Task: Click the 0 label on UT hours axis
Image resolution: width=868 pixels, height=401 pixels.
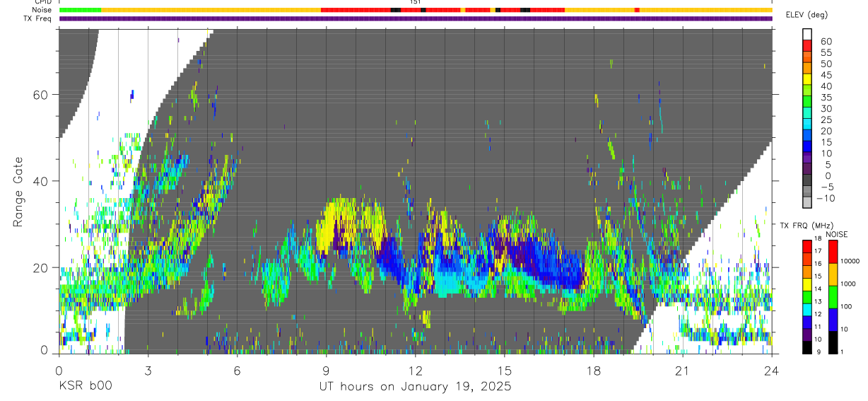Action: pyautogui.click(x=59, y=371)
